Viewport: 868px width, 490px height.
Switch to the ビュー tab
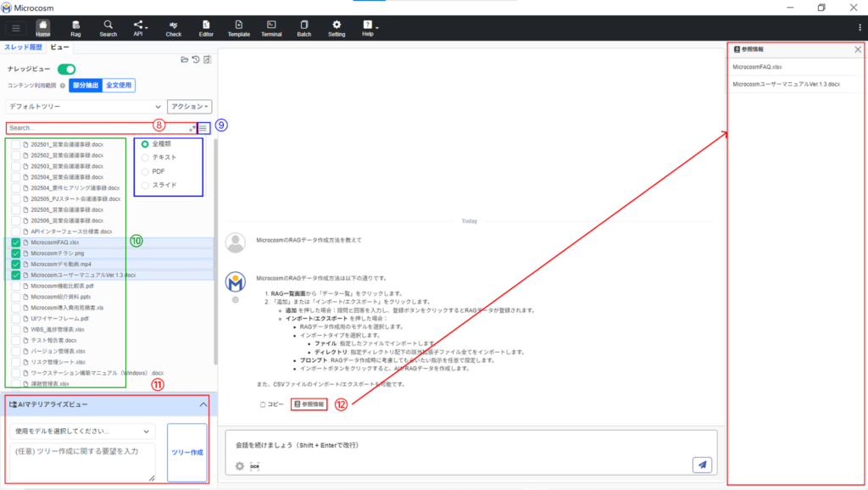pyautogui.click(x=60, y=47)
